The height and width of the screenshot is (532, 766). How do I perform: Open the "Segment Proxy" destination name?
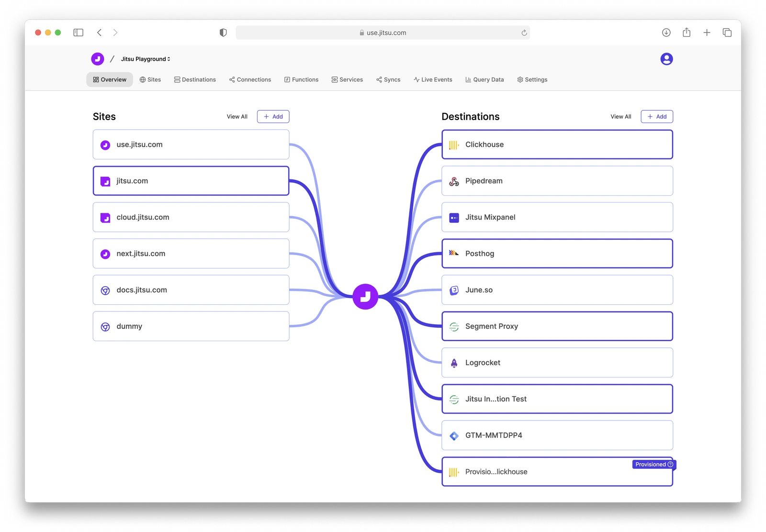click(492, 326)
